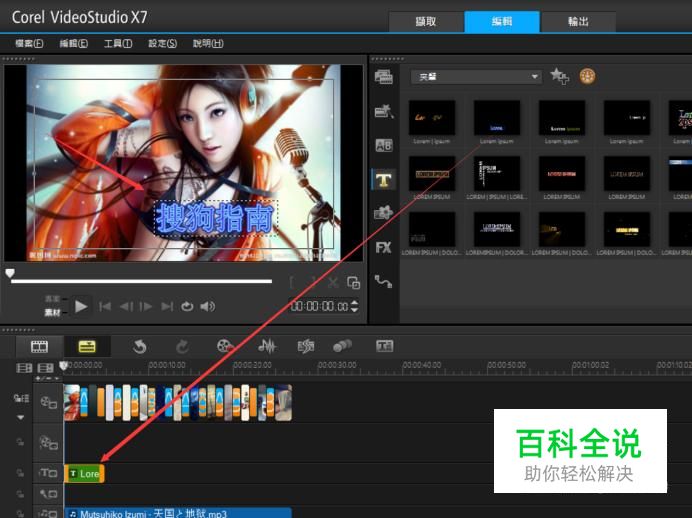Jump to the start of the clip

[x=105, y=306]
